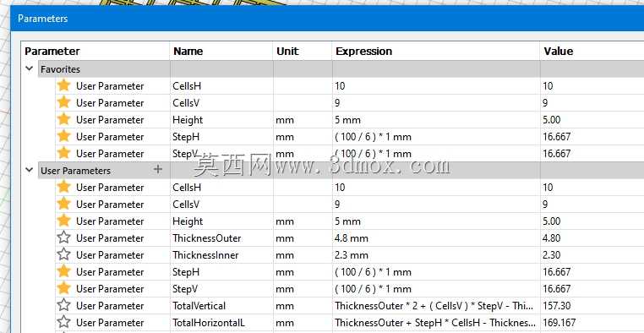Sort by the Name column header

tap(221, 52)
